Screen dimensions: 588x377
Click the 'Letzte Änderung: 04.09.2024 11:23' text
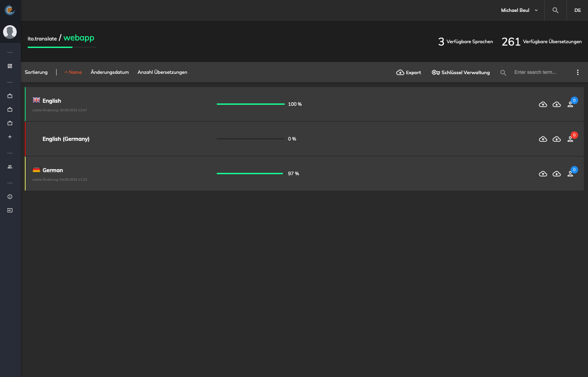click(60, 180)
